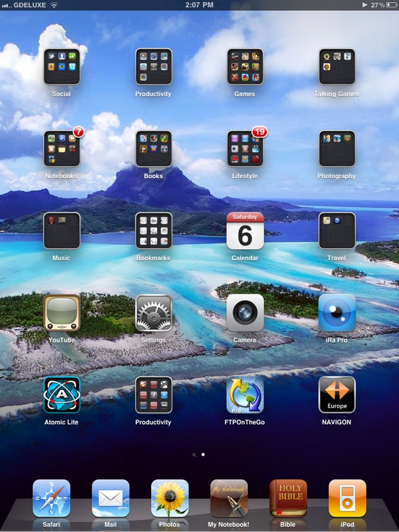Launch the iPod app in the dock
Image resolution: width=399 pixels, height=532 pixels.
(x=347, y=498)
